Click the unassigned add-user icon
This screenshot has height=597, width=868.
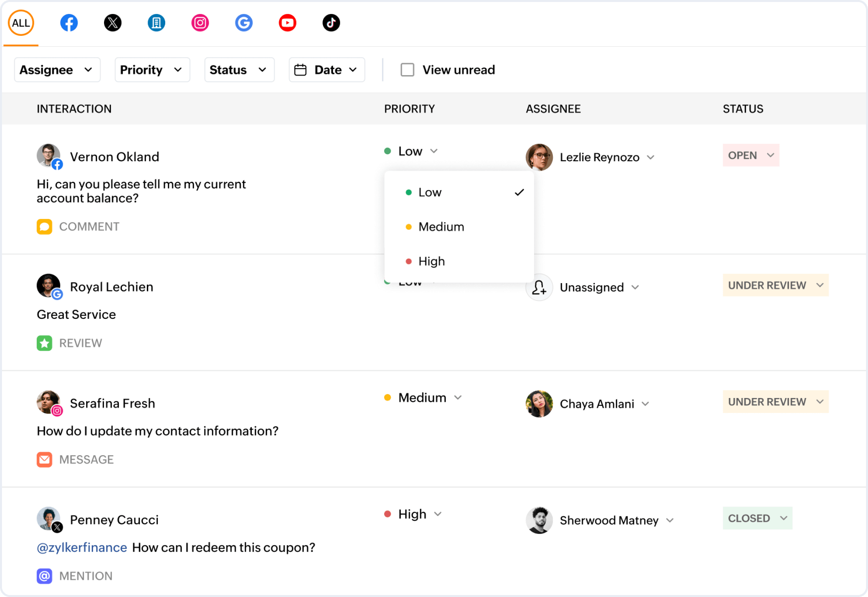(539, 288)
